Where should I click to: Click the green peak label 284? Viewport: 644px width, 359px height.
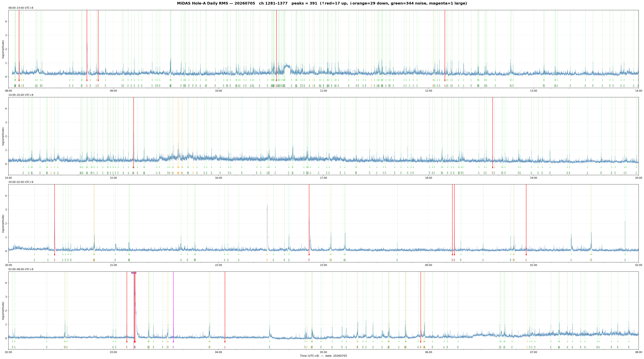[x=115, y=260]
